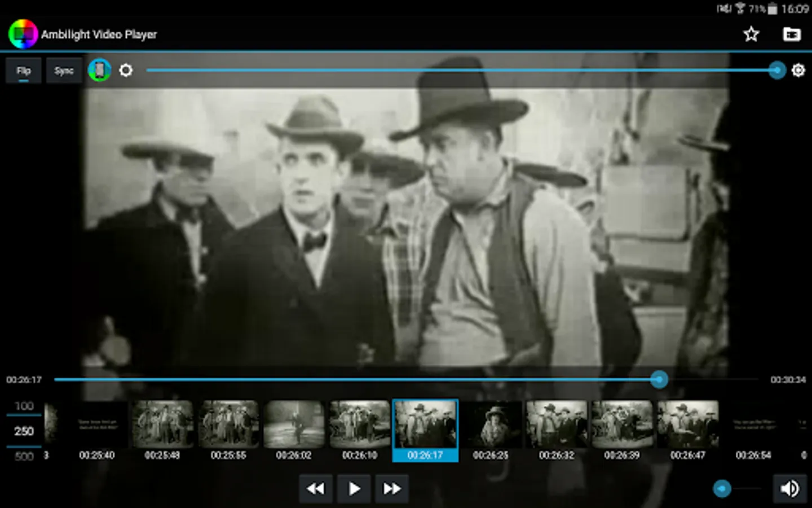Seek to the 00:26:32 thumbnail

[557, 431]
